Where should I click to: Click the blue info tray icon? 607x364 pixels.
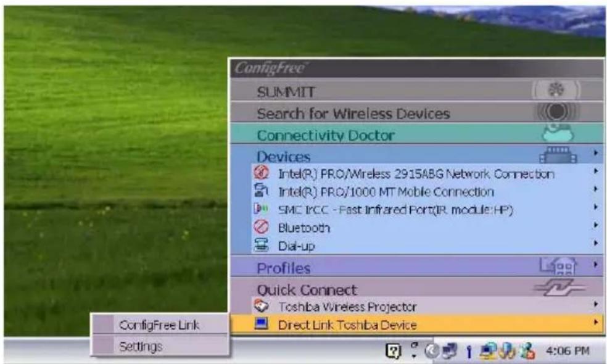[x=469, y=352]
